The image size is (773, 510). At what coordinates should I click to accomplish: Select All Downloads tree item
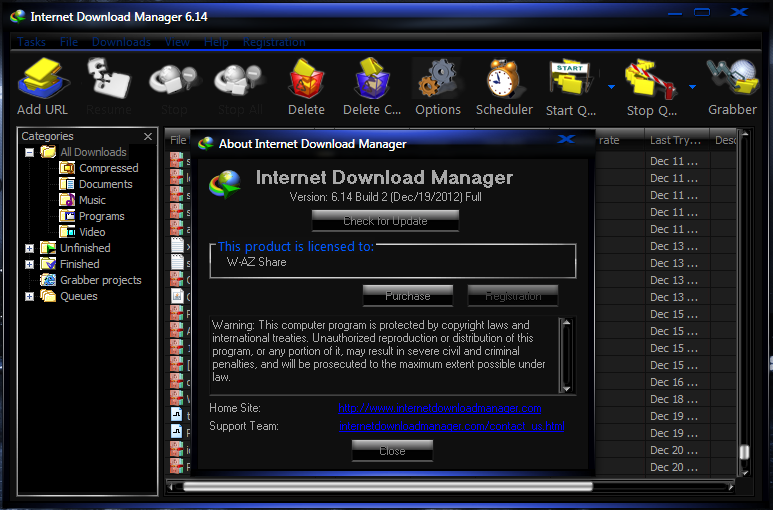(93, 152)
